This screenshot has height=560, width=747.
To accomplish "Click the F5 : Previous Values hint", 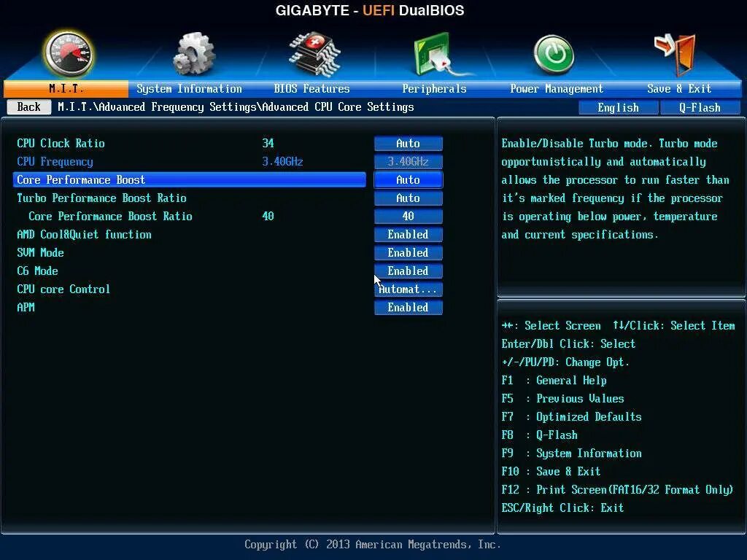I will pos(562,399).
